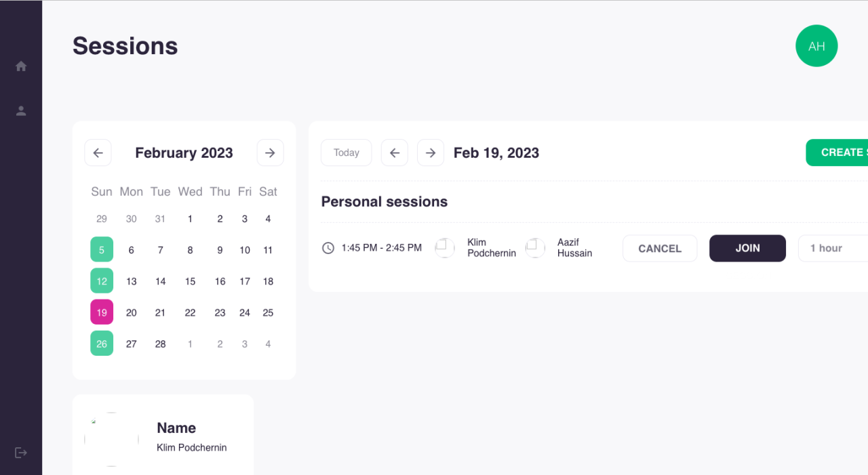Image resolution: width=868 pixels, height=475 pixels.
Task: Click the logout icon in sidebar
Action: (x=21, y=453)
